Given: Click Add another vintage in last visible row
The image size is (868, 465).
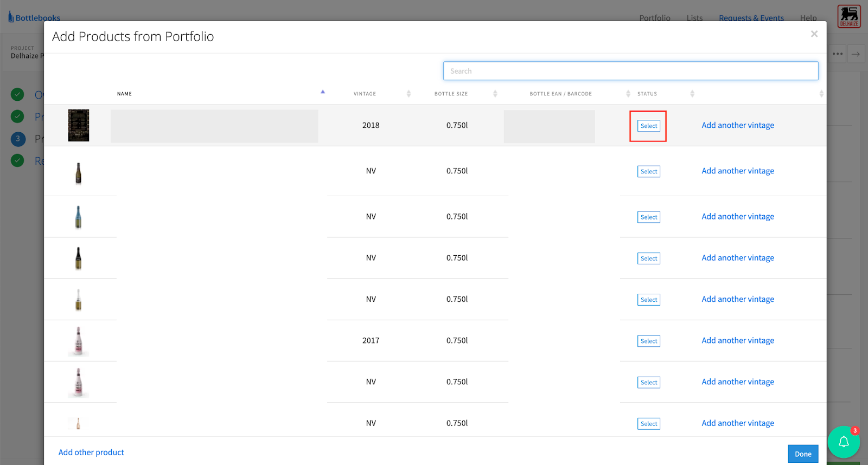Looking at the screenshot, I should click(x=738, y=423).
